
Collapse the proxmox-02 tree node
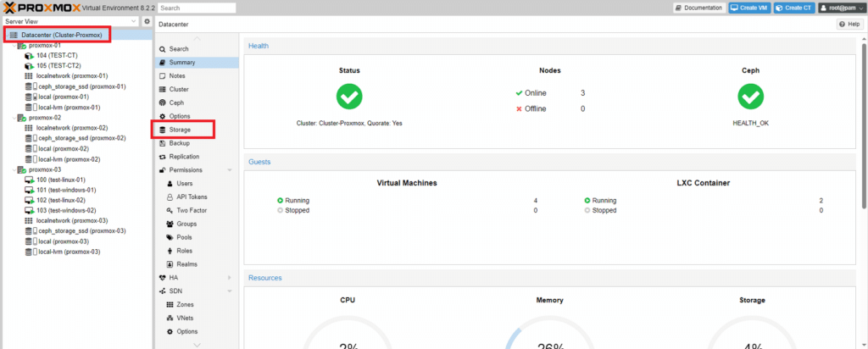(14, 118)
